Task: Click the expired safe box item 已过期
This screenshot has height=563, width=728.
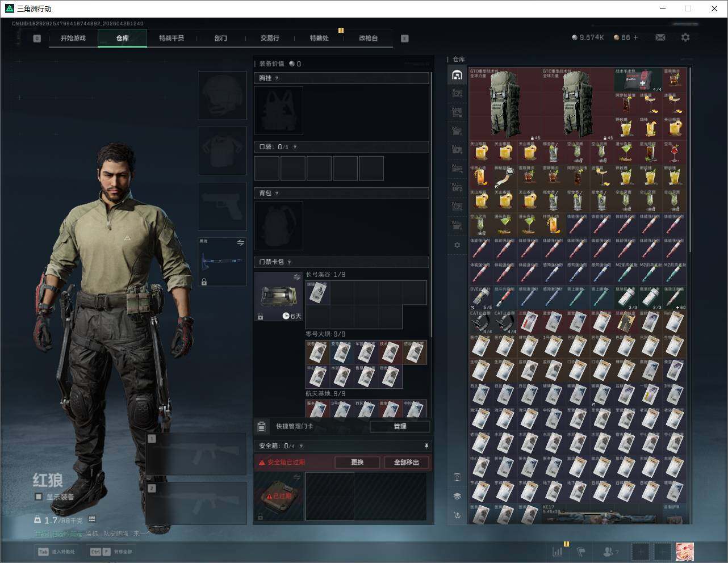Action: (x=279, y=496)
